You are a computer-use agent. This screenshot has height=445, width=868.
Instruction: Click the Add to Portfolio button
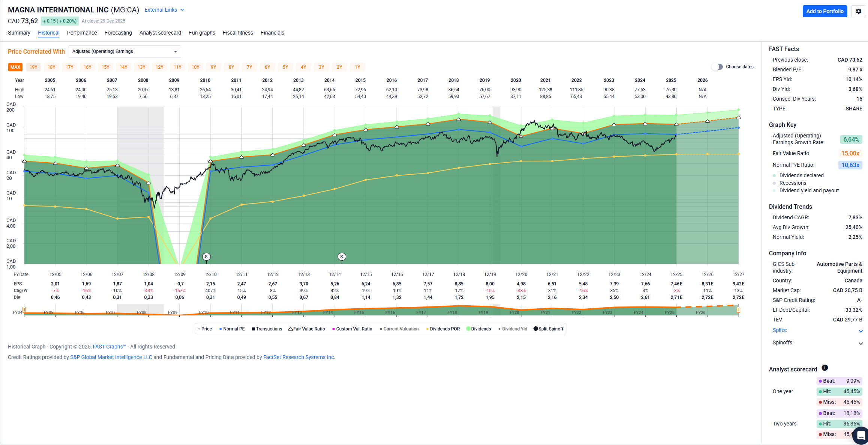coord(824,11)
